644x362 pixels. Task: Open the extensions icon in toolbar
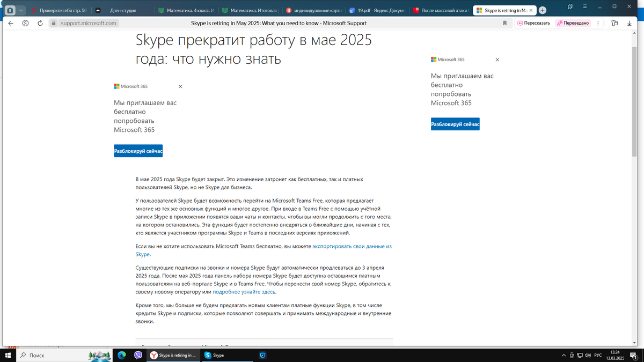pyautogui.click(x=614, y=23)
